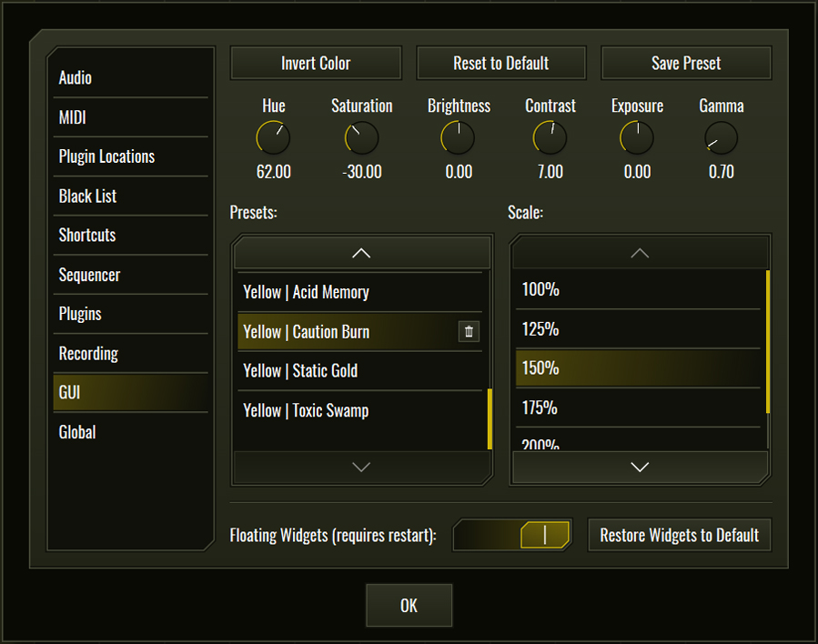Image resolution: width=818 pixels, height=644 pixels.
Task: Click the Exposure knob
Action: 636,137
